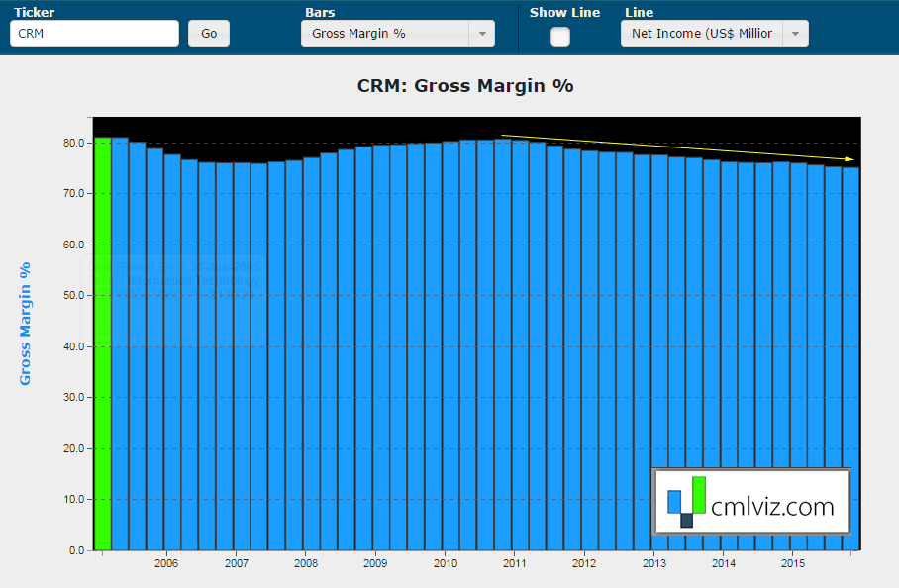
Task: Click the 2010 x-axis year label
Action: tap(446, 563)
